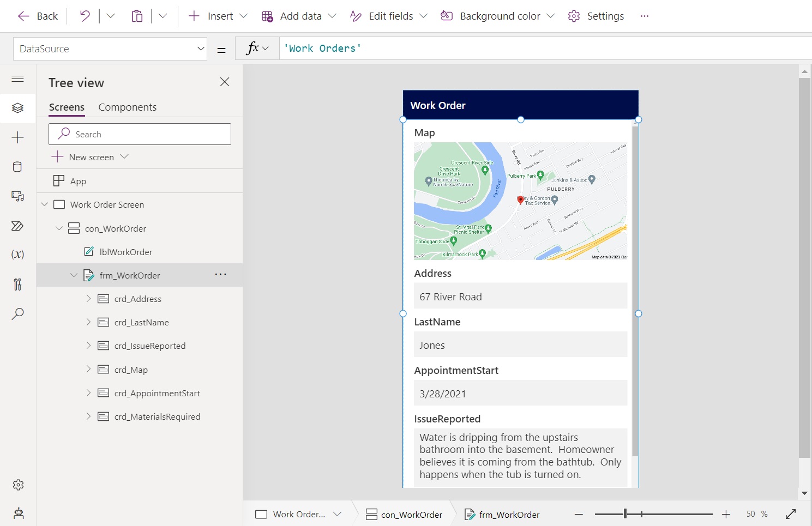Open the Media pane icon
The height and width of the screenshot is (526, 812).
coord(17,196)
